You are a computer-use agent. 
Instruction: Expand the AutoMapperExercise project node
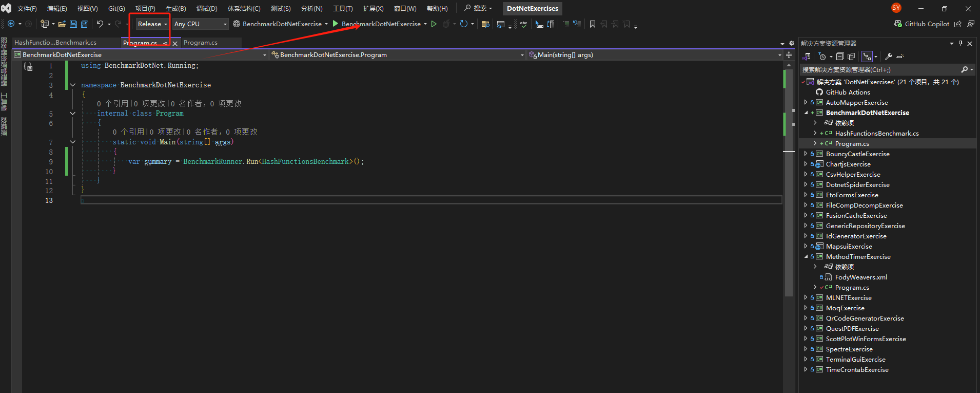[806, 103]
